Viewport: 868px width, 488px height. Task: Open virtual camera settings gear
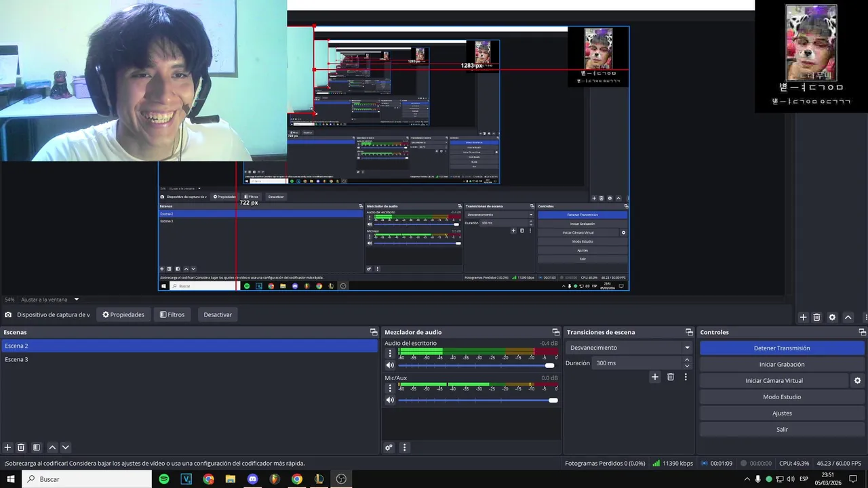[857, 381]
